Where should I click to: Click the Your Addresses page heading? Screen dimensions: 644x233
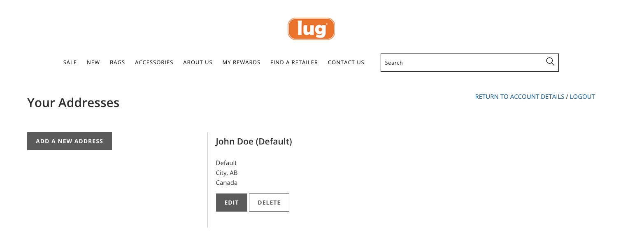coord(73,103)
